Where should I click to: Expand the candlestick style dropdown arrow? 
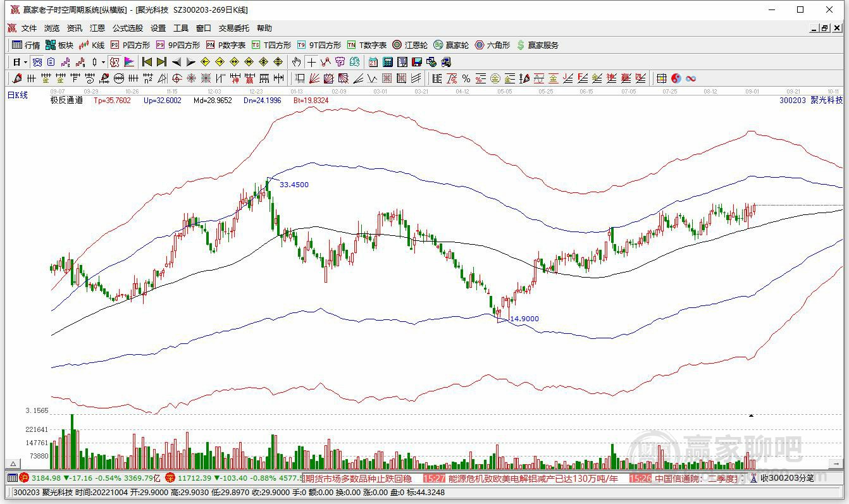(103, 62)
